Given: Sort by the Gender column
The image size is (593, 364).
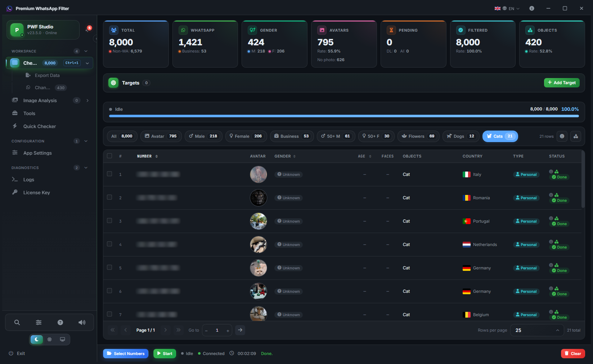Looking at the screenshot, I should (285, 156).
